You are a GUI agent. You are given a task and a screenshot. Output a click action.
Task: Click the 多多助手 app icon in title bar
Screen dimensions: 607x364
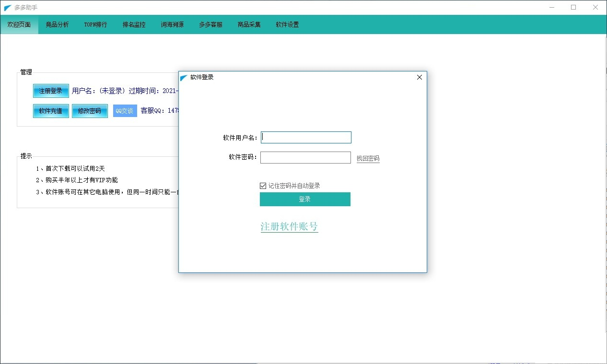pyautogui.click(x=8, y=8)
